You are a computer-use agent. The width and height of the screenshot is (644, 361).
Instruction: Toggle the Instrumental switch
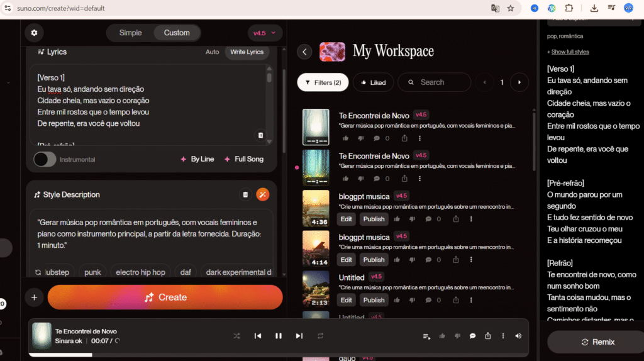click(45, 160)
